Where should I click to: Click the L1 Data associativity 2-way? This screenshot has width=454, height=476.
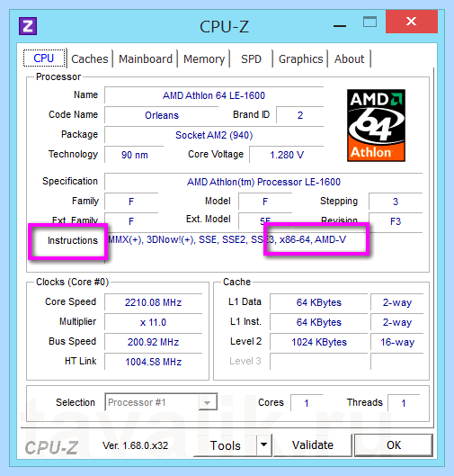(397, 302)
